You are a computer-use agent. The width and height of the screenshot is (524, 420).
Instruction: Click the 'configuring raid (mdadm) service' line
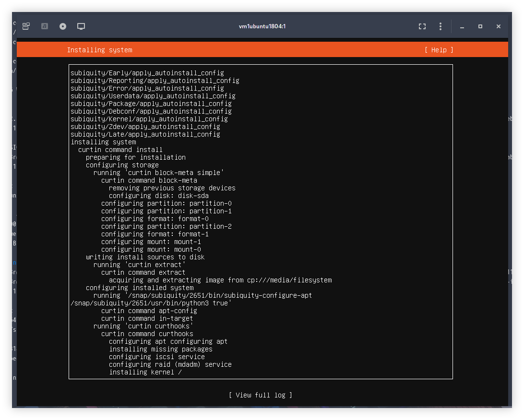pos(170,364)
